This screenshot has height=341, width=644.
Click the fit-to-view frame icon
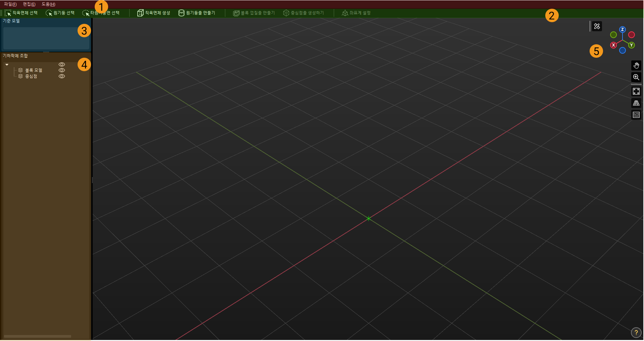pos(636,91)
